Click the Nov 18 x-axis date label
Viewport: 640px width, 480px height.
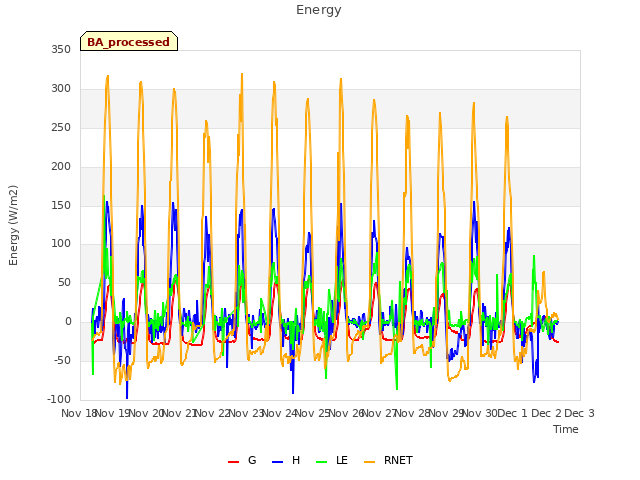[78, 413]
